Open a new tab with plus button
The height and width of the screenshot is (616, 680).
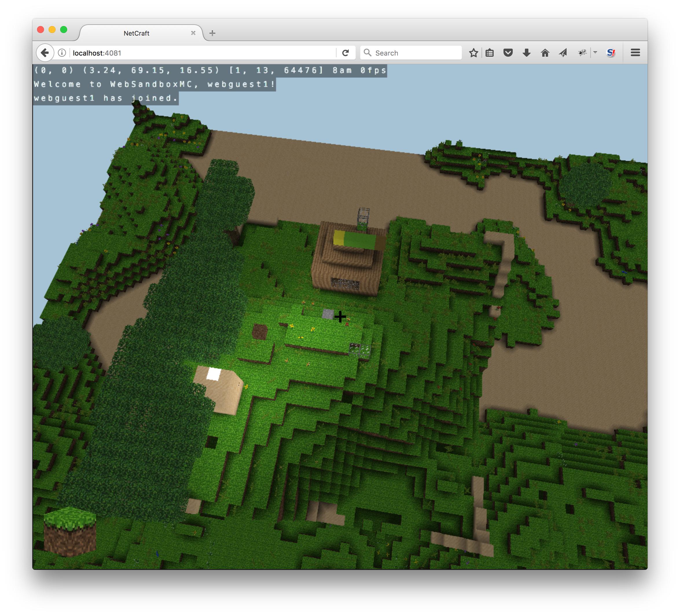tap(212, 33)
